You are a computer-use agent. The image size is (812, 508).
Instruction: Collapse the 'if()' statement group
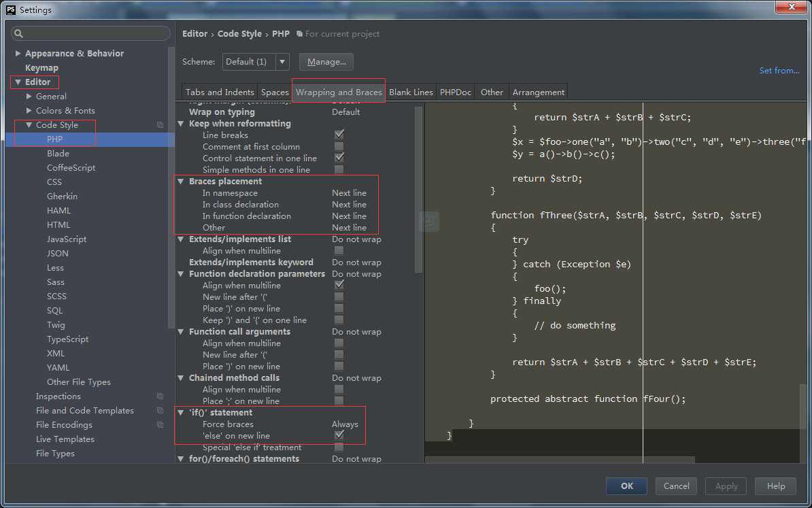click(181, 413)
